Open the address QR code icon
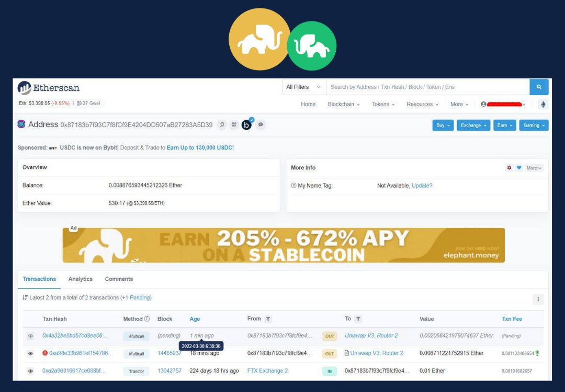The height and width of the screenshot is (392, 565). 234,124
